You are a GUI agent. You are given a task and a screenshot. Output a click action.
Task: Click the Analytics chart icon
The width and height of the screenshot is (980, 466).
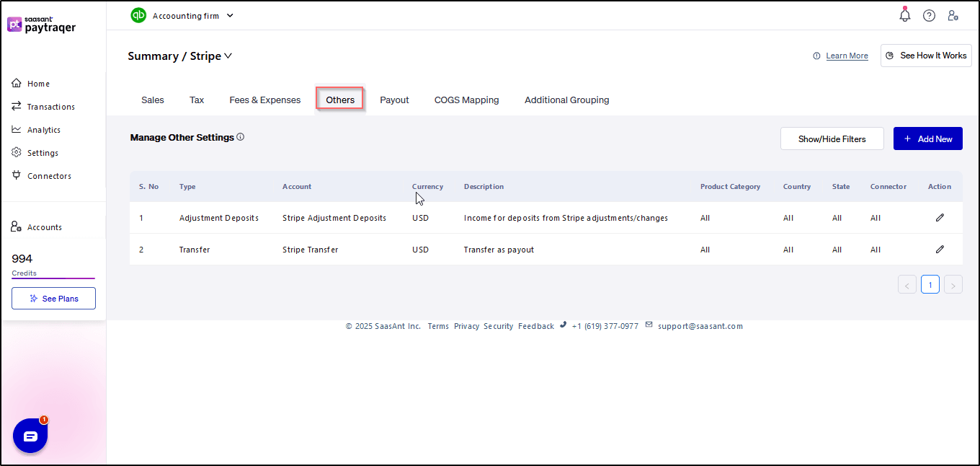(x=17, y=130)
